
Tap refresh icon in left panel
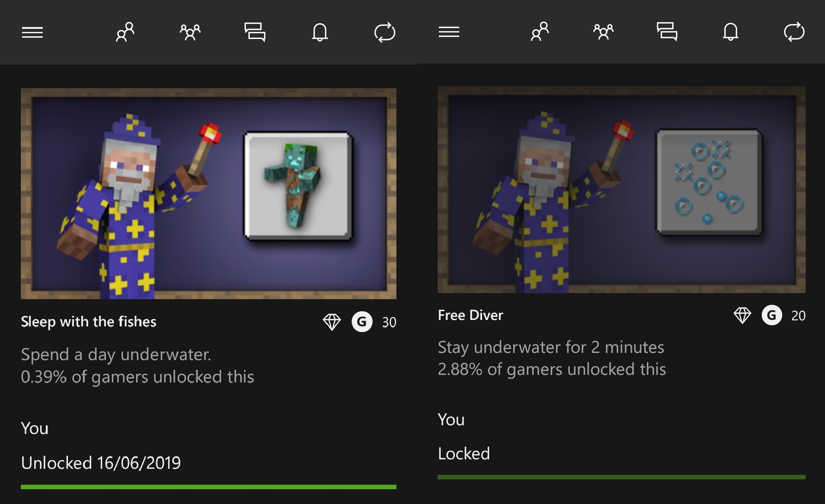[x=385, y=32]
